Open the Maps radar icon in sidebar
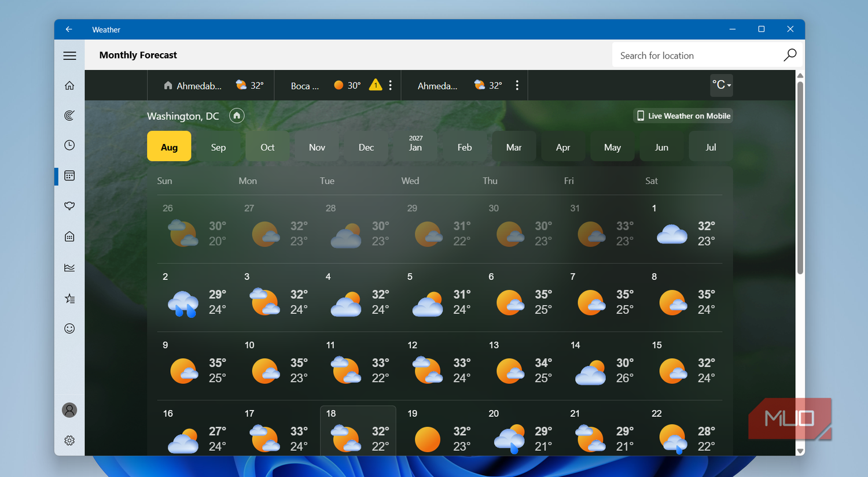 coord(69,116)
